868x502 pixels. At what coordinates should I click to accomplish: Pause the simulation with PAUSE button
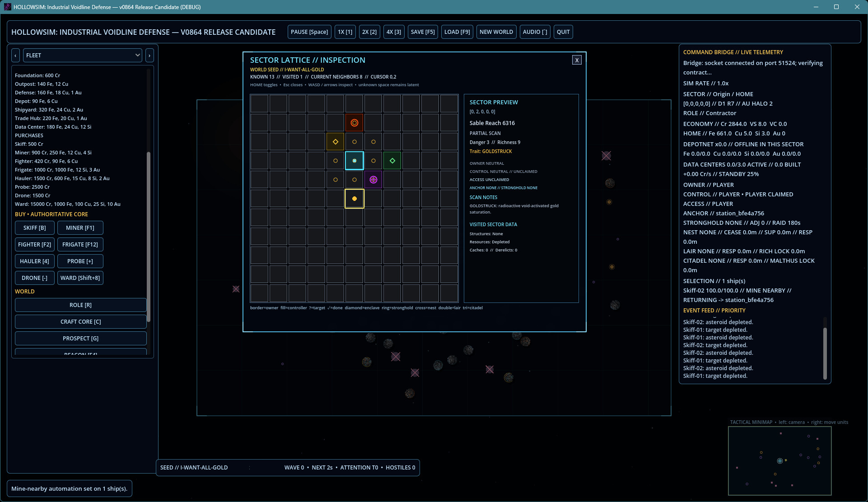pyautogui.click(x=309, y=32)
